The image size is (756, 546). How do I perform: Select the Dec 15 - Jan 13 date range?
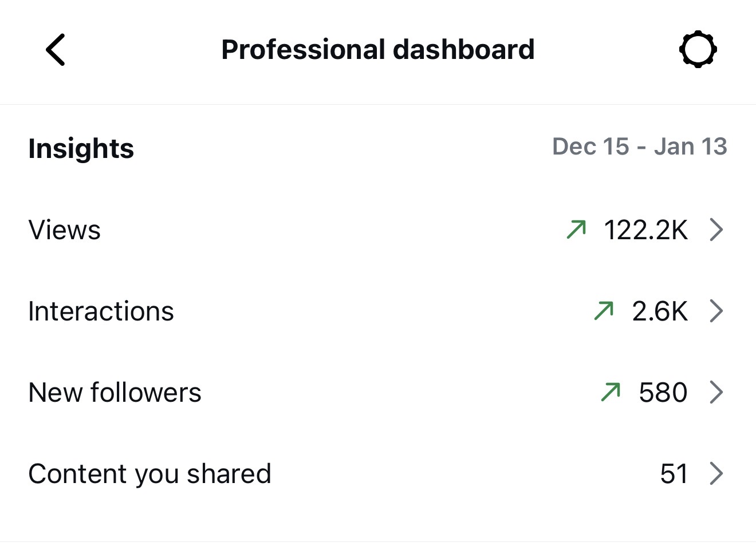tap(639, 147)
